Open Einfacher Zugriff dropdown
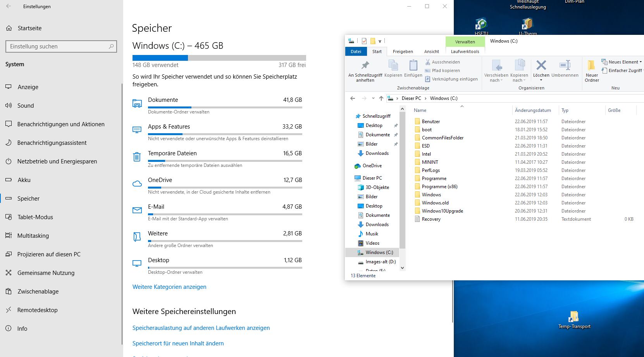This screenshot has width=644, height=357. pyautogui.click(x=622, y=70)
